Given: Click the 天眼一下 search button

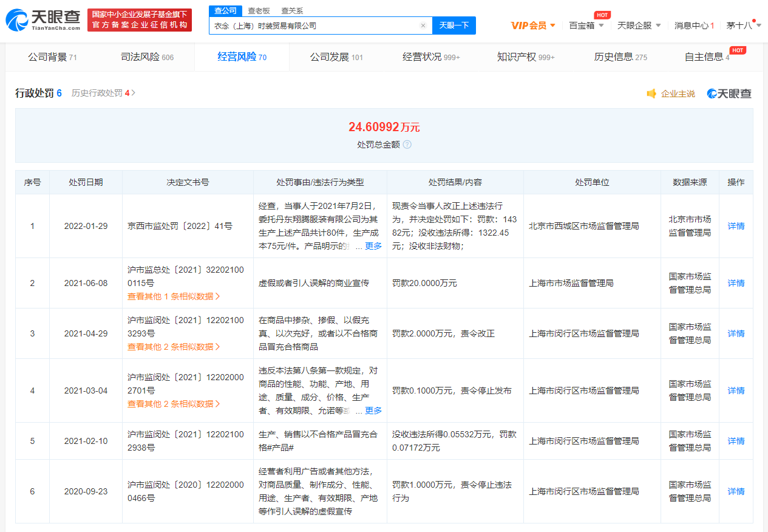Looking at the screenshot, I should (454, 26).
